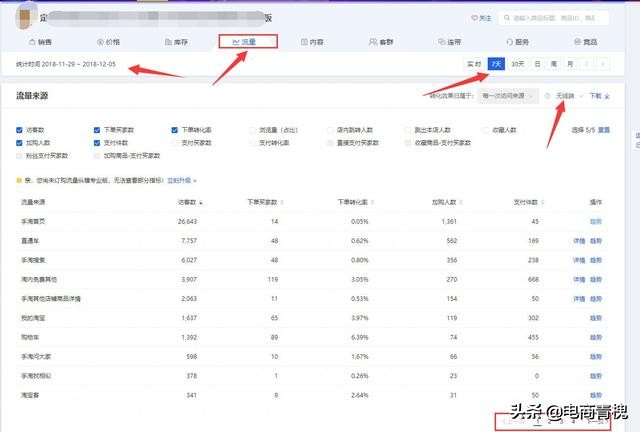Select the 日 granularity button

point(538,64)
